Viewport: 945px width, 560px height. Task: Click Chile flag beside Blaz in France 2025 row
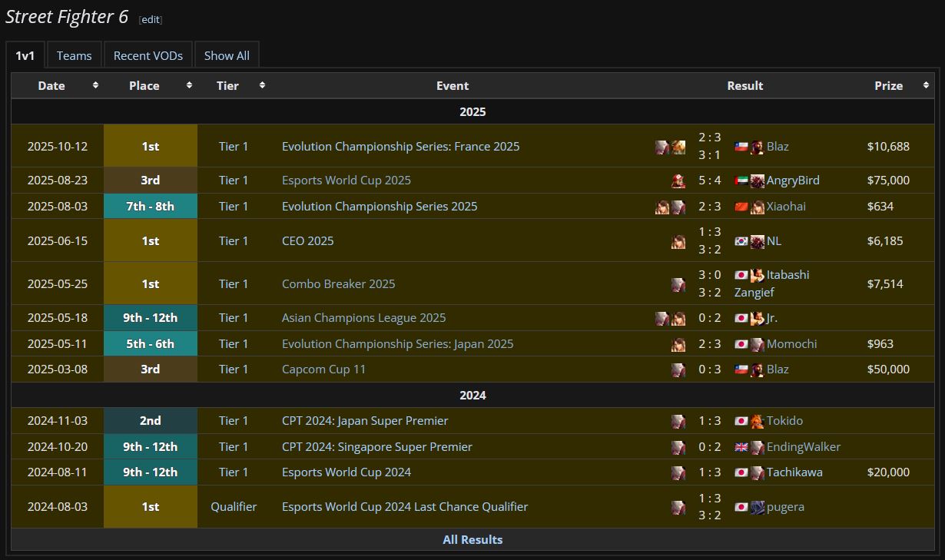coord(741,146)
